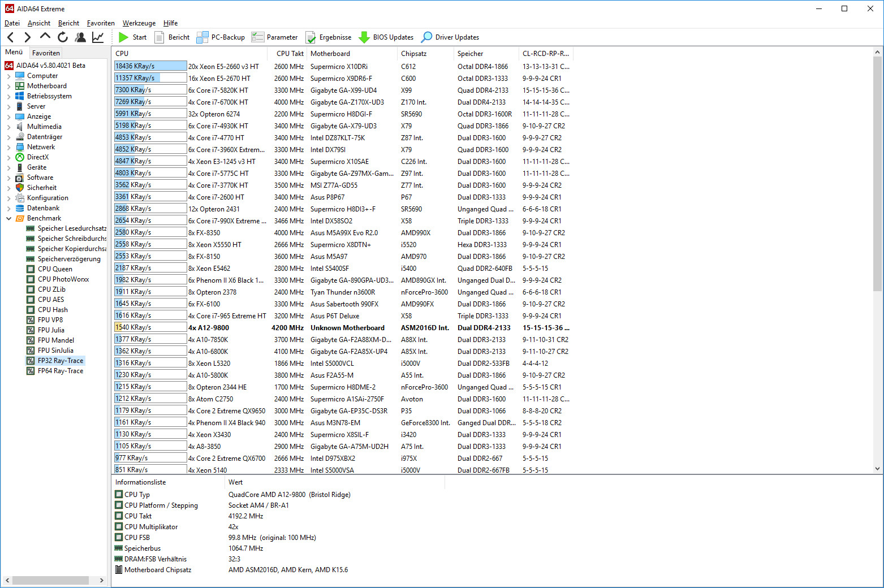The width and height of the screenshot is (884, 588).
Task: Click the back navigation arrow icon
Action: click(x=10, y=37)
